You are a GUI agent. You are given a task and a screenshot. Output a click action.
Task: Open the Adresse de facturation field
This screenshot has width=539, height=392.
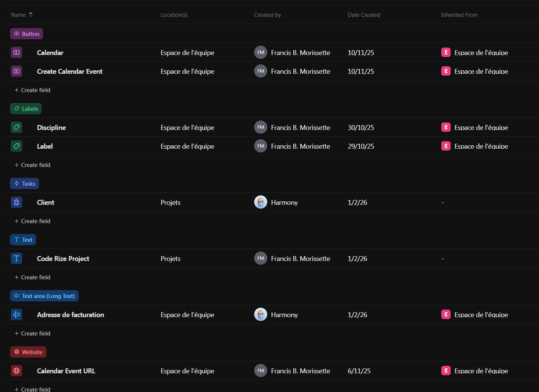pyautogui.click(x=70, y=314)
